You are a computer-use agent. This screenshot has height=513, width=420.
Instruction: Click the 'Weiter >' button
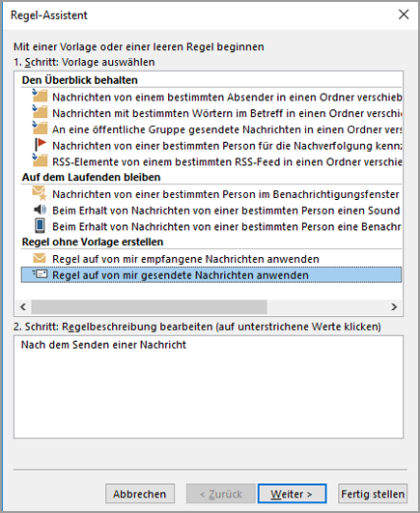292,494
